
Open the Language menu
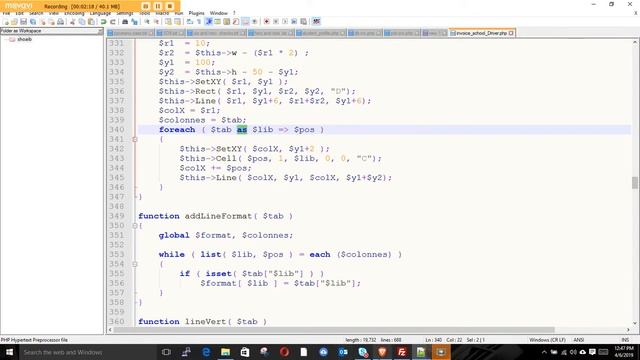coord(100,13)
